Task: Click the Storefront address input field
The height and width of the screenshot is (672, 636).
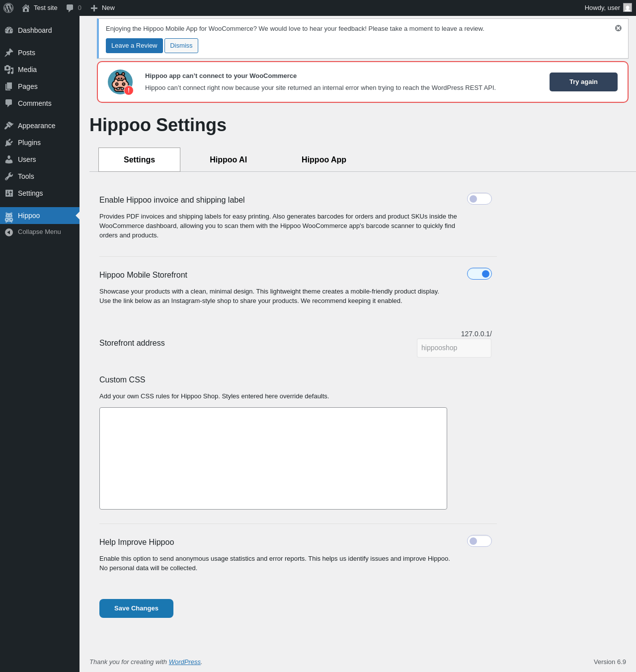Action: (x=454, y=348)
